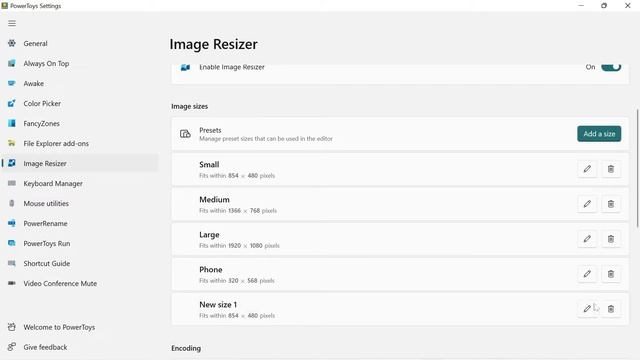Edit the Small preset with pencil icon
The image size is (640, 360).
(x=587, y=169)
